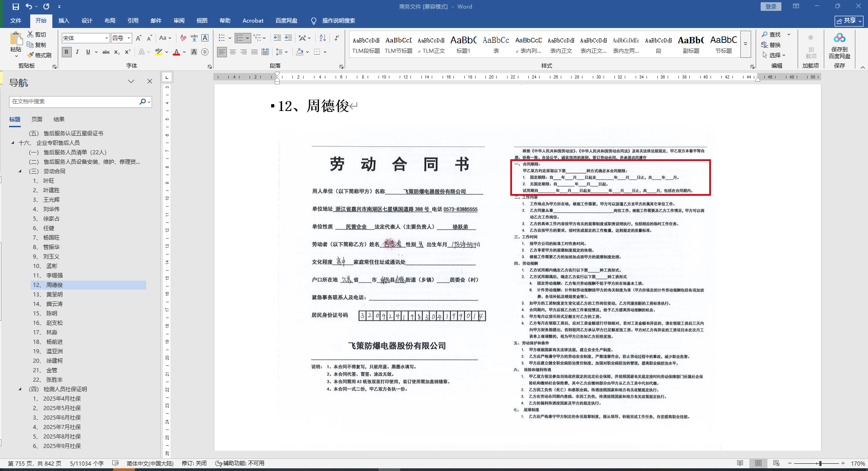Open the Ribbon Display Options icon
This screenshot has width=868, height=471.
click(x=796, y=6)
